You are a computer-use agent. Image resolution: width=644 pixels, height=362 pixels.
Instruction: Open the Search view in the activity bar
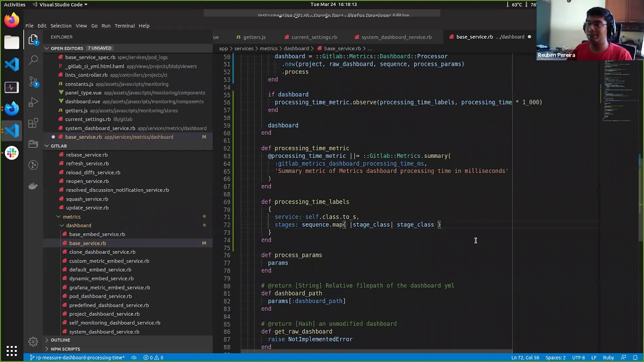(34, 60)
